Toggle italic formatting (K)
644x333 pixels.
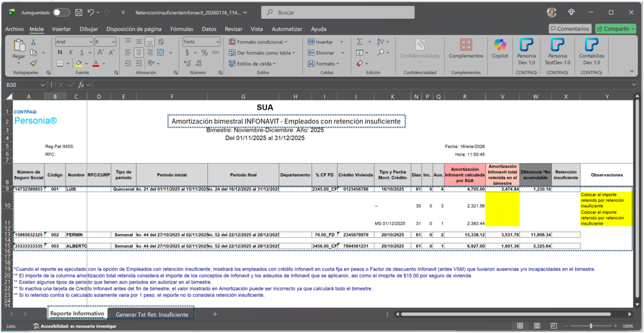(x=70, y=53)
